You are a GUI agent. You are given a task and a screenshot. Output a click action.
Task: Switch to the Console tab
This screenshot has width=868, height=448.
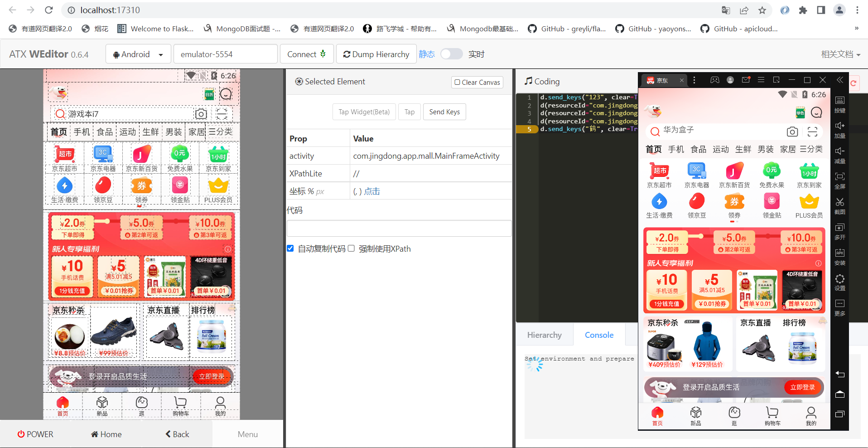click(599, 335)
